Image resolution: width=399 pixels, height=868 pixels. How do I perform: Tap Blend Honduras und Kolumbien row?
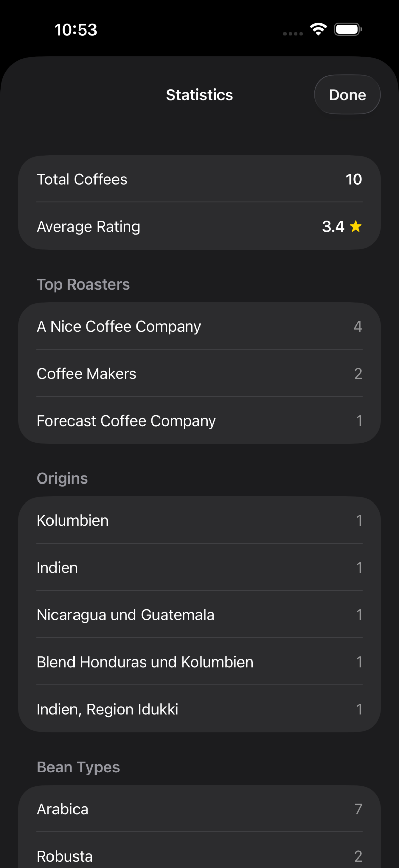(x=199, y=662)
